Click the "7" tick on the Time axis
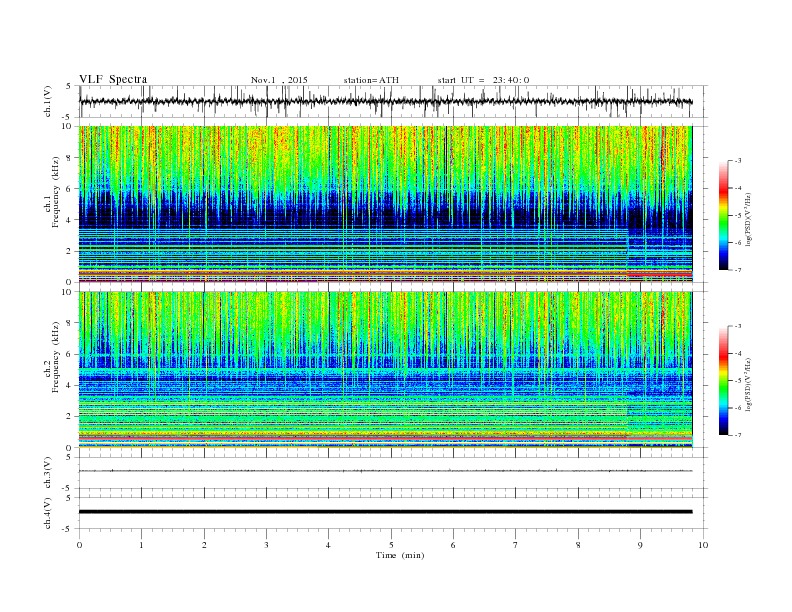 click(516, 545)
